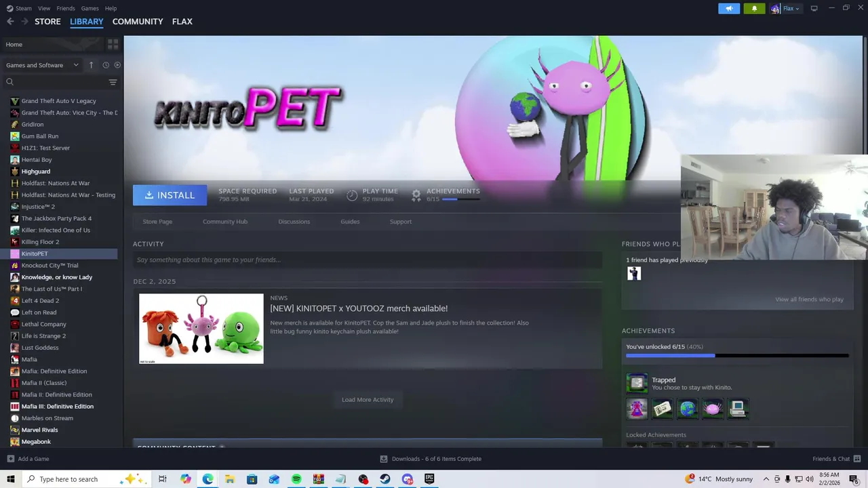Open the Store Page link
Image resolution: width=868 pixels, height=488 pixels.
click(157, 222)
